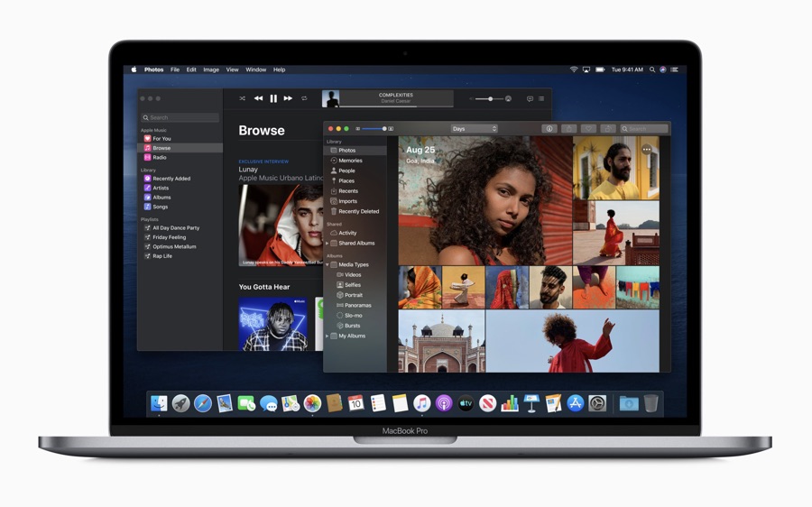Expand My Albums disclosure triangle
812x507 pixels.
tap(328, 336)
